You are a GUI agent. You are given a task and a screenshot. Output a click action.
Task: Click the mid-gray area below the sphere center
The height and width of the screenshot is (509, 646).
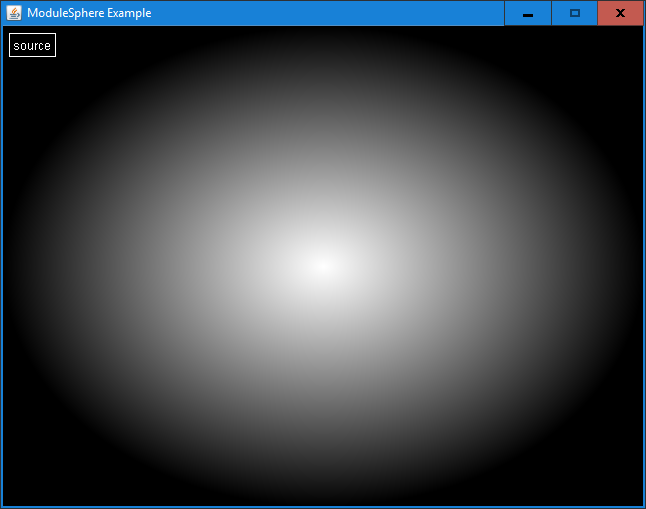tap(322, 390)
